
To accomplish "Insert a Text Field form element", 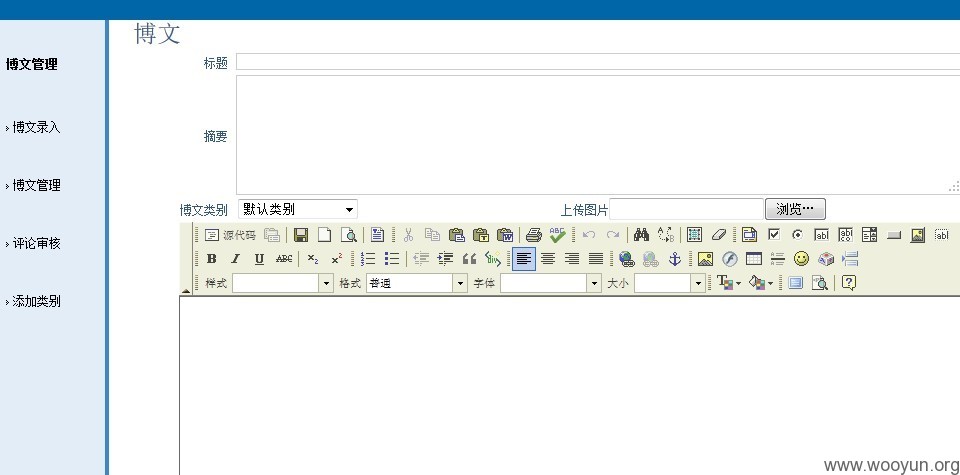I will point(821,235).
